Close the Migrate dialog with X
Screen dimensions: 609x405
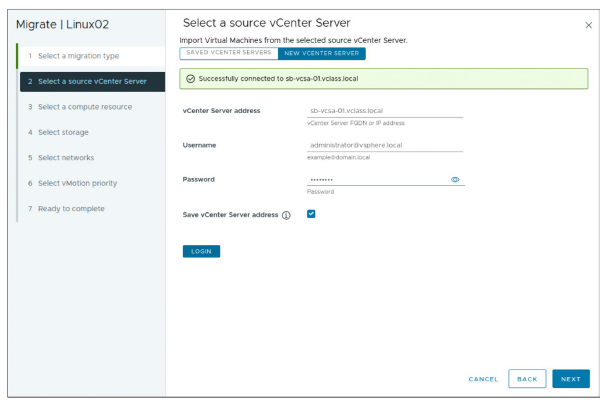(x=588, y=24)
